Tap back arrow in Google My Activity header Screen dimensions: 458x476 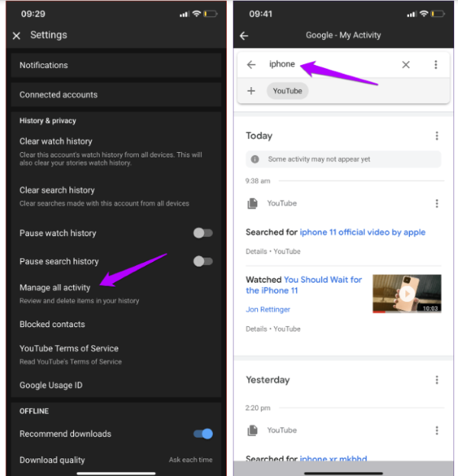[244, 36]
